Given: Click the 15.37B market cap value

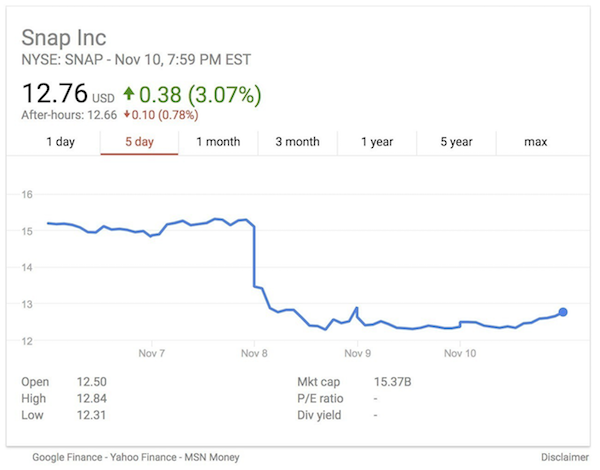Looking at the screenshot, I should point(393,382).
